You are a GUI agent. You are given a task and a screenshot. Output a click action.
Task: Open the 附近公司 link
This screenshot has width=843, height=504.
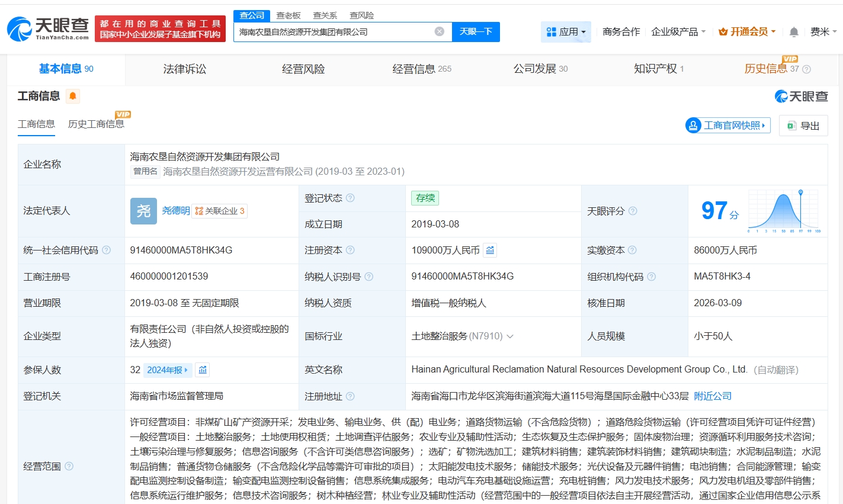713,396
